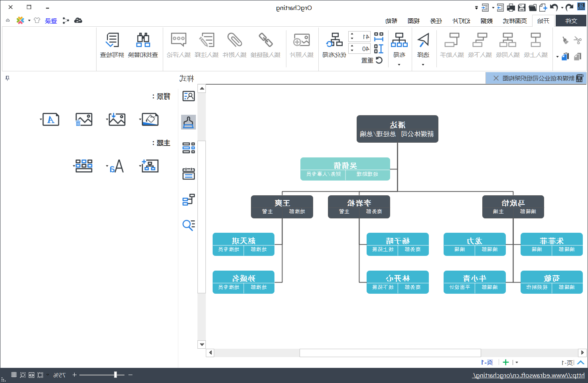Image resolution: width=588 pixels, height=383 pixels.
Task: Switch to the Page Style (页面样式) tab
Action: pos(515,21)
